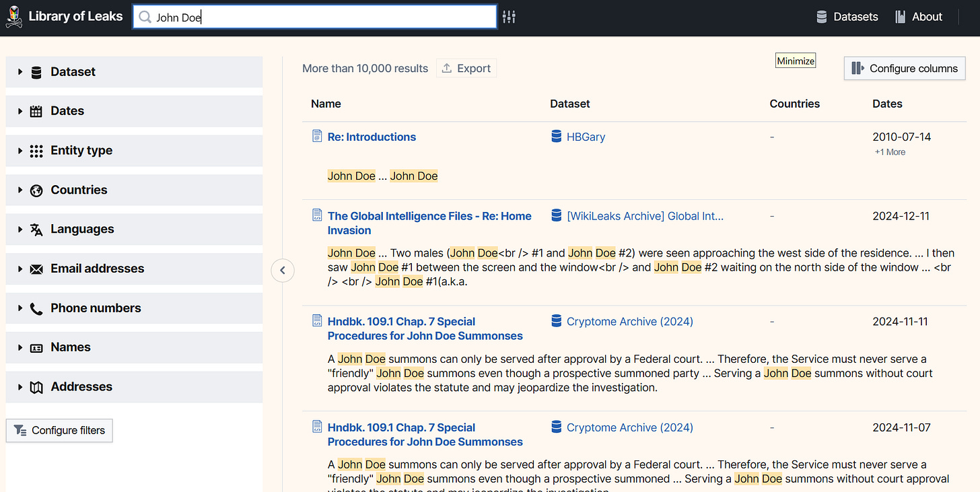Click the About book icon in header
The height and width of the screenshot is (492, 980).
tap(900, 17)
